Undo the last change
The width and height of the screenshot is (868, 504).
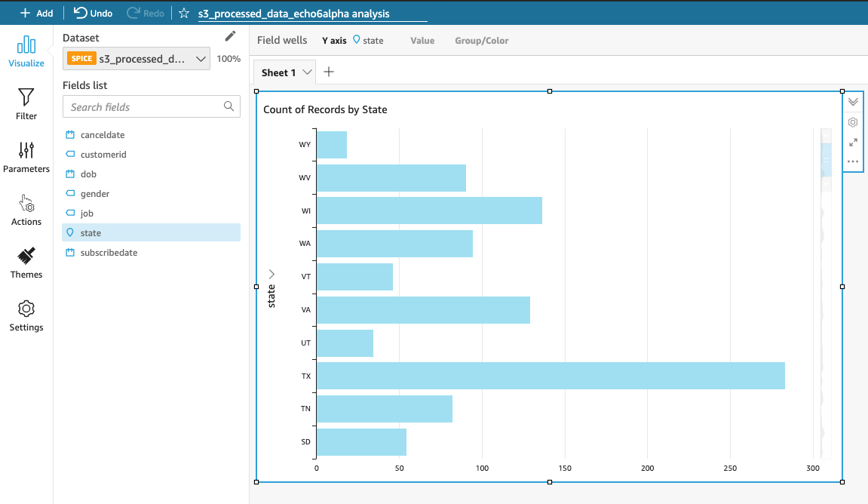[93, 14]
